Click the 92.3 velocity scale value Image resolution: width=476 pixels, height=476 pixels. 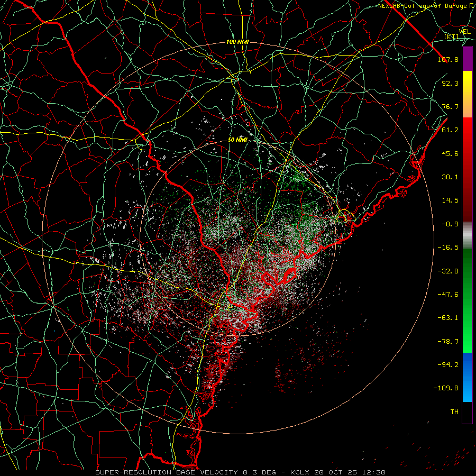coord(450,83)
